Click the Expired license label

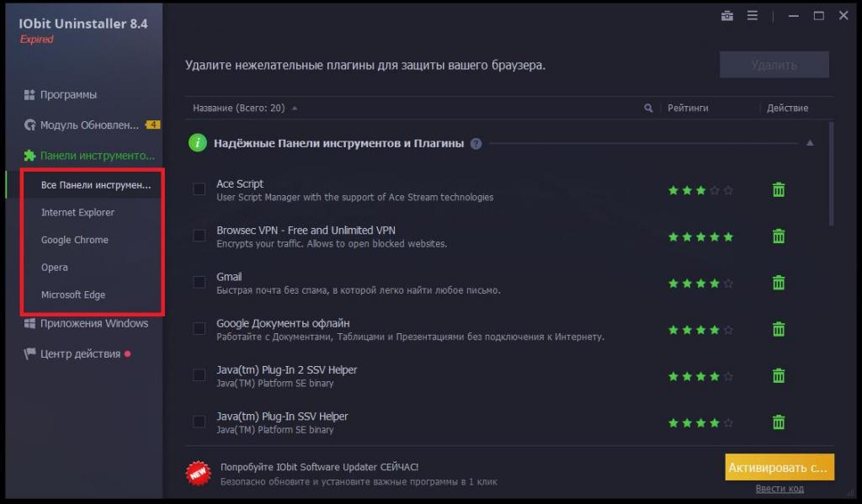(36, 40)
